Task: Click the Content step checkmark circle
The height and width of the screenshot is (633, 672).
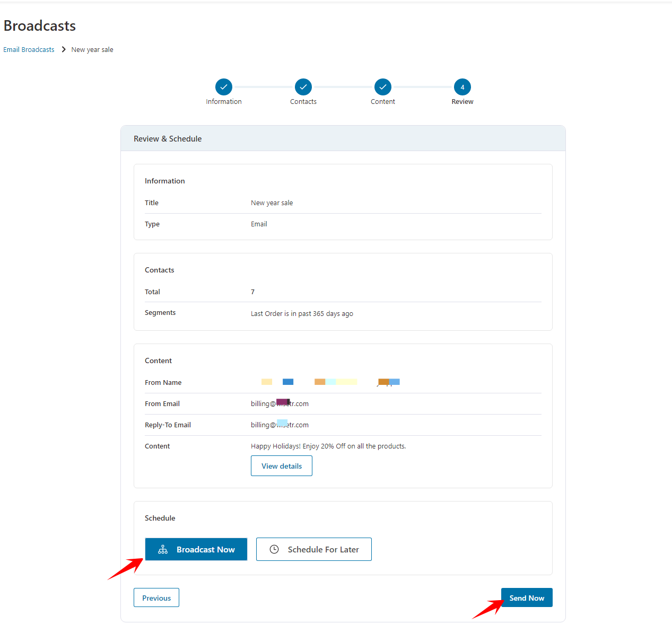Action: 383,87
